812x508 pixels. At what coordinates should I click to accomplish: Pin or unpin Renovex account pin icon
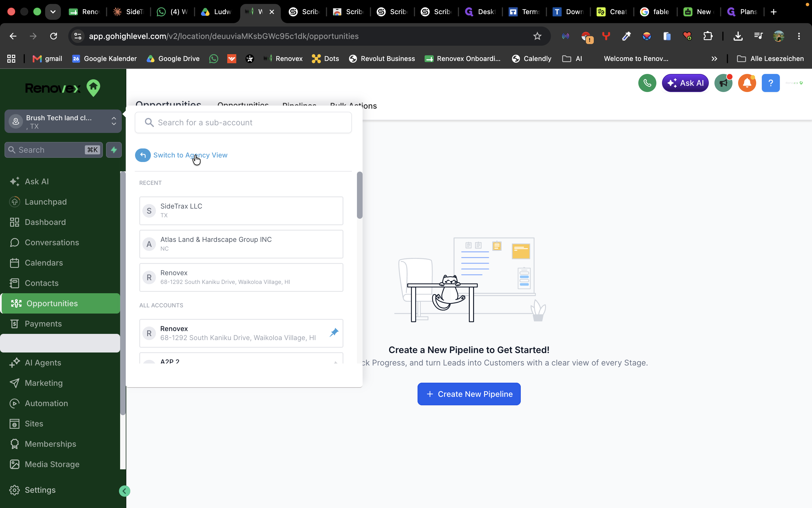click(x=334, y=333)
